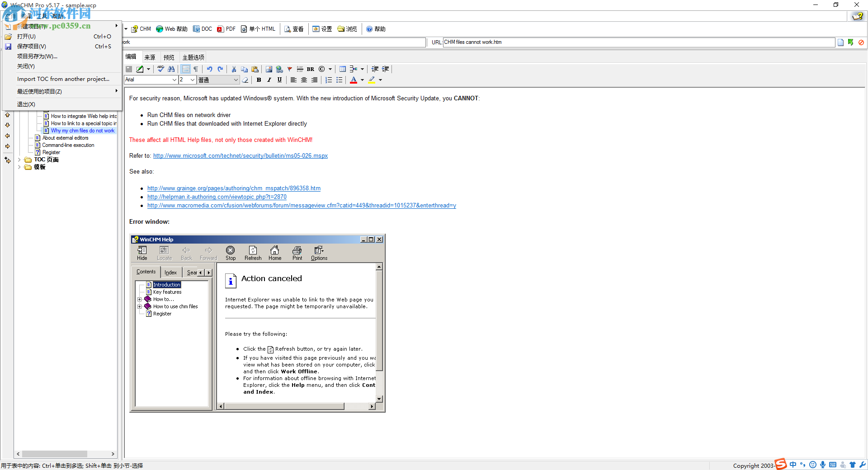The width and height of the screenshot is (868, 470).
Task: Open the 设置 settings tool
Action: click(322, 28)
